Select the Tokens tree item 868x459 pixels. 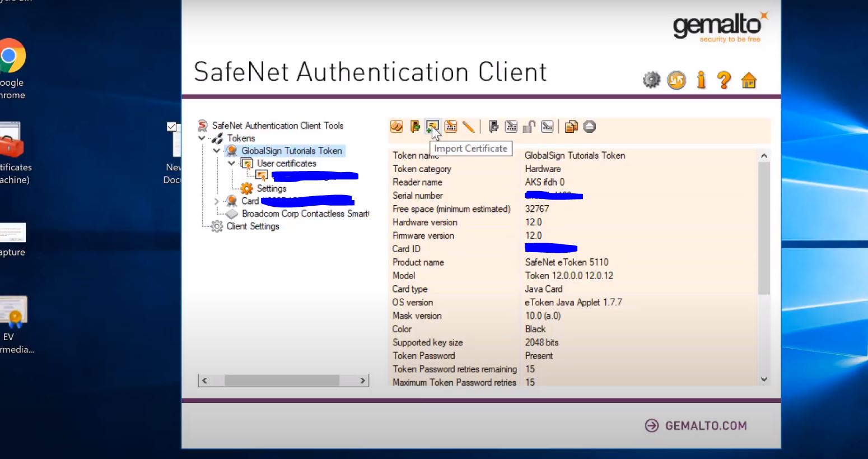pyautogui.click(x=241, y=138)
